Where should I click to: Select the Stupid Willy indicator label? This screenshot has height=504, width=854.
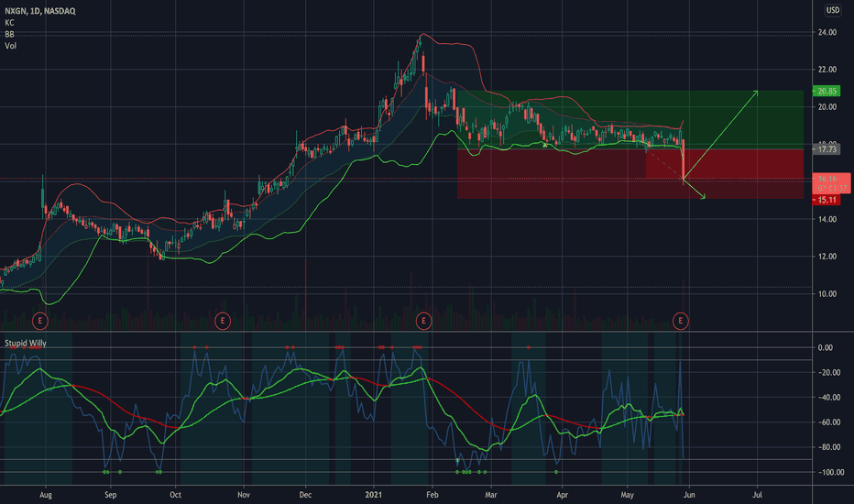pyautogui.click(x=26, y=344)
